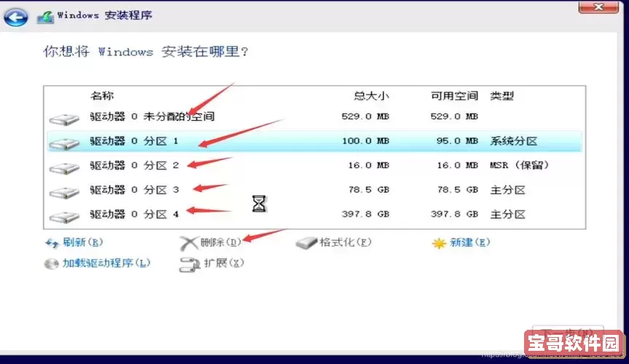The width and height of the screenshot is (629, 364).
Task: Click the MSR (保留) type cell
Action: (519, 165)
